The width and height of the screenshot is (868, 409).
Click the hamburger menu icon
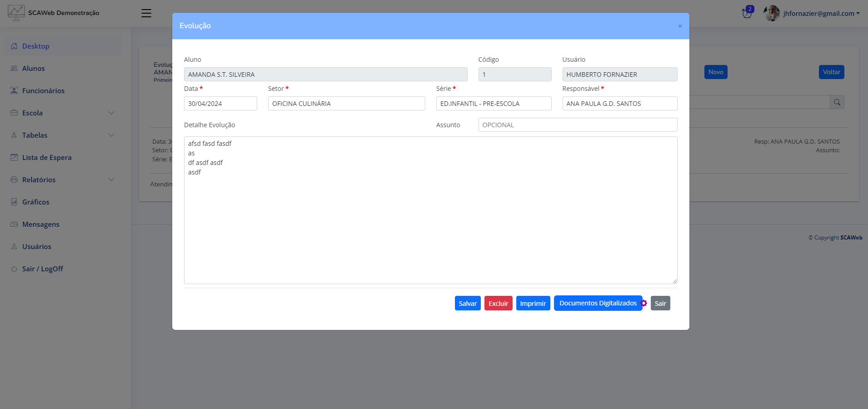pos(146,13)
